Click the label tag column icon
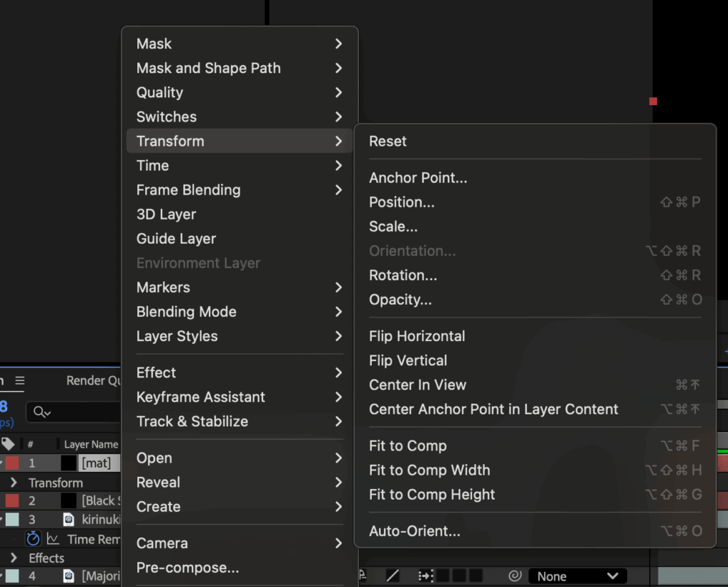 coord(9,444)
